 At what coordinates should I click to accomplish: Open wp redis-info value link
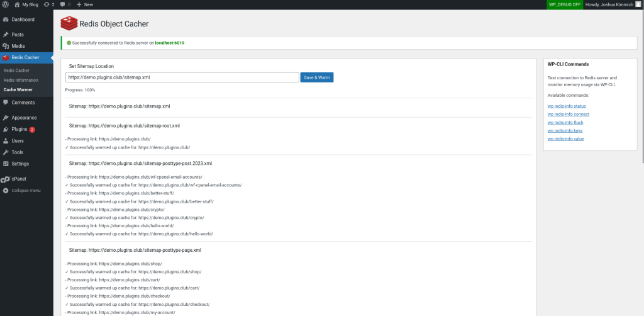pyautogui.click(x=565, y=139)
